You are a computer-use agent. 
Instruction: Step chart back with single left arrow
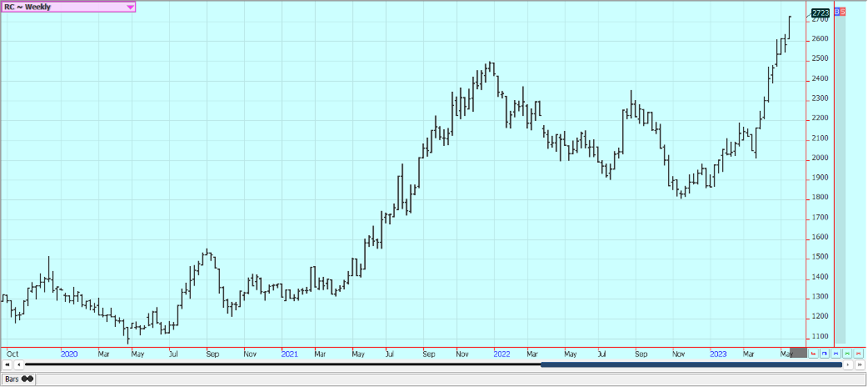[x=18, y=364]
